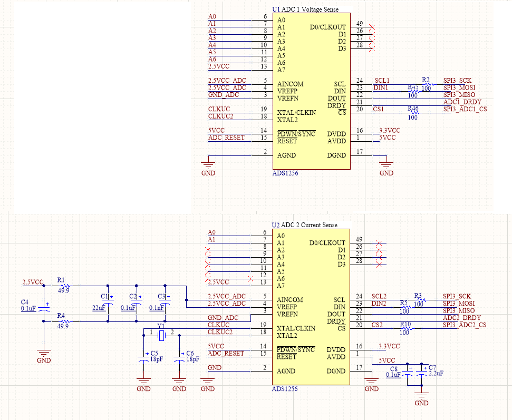This screenshot has width=512, height=420.
Task: Click the CLKUC2 net label on U2 pin 18
Action: point(220,332)
